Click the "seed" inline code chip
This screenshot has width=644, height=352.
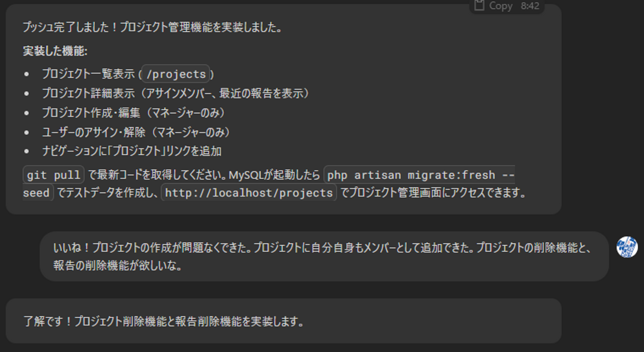[36, 193]
